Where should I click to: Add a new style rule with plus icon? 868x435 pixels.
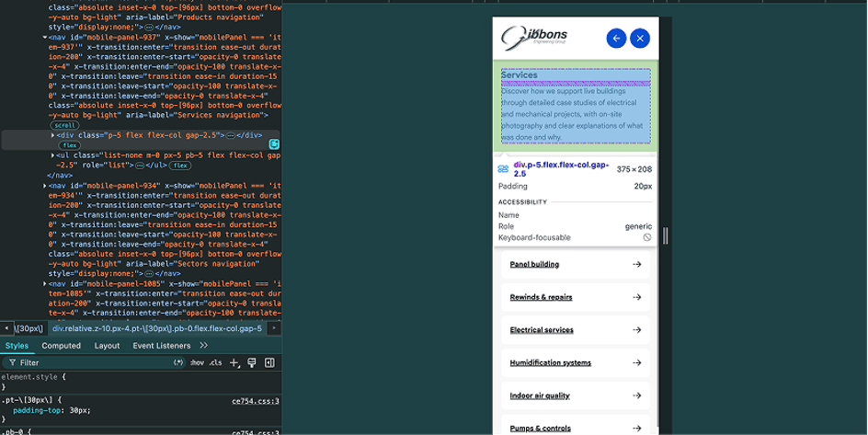click(234, 363)
